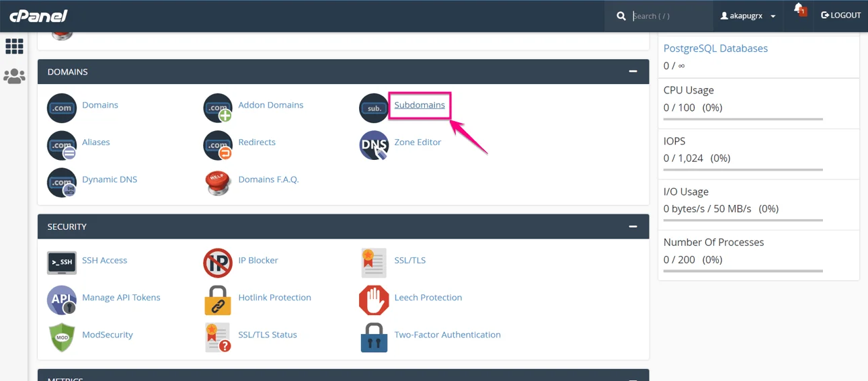Open the Leech Protection link
The height and width of the screenshot is (381, 868).
[428, 297]
